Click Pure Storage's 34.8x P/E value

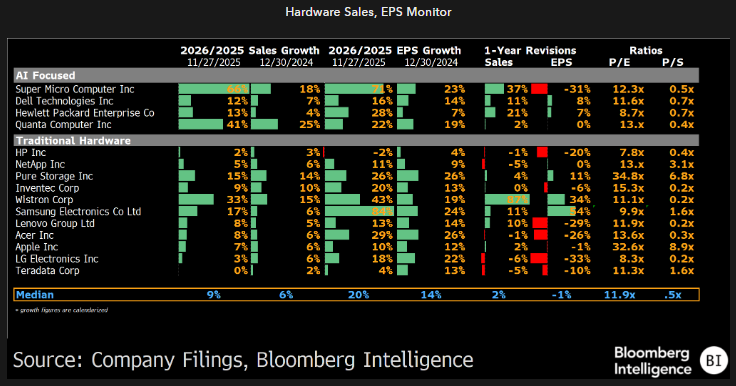(628, 176)
